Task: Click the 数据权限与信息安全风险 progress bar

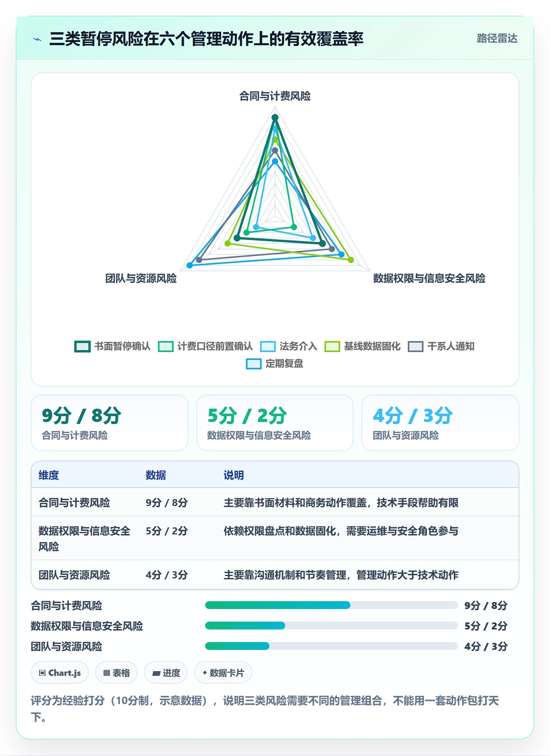Action: [x=331, y=626]
